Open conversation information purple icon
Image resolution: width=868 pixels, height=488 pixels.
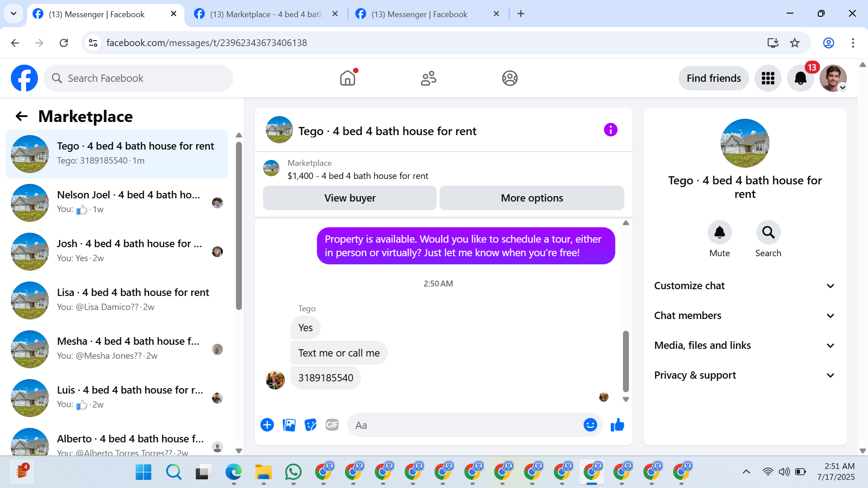(x=610, y=130)
